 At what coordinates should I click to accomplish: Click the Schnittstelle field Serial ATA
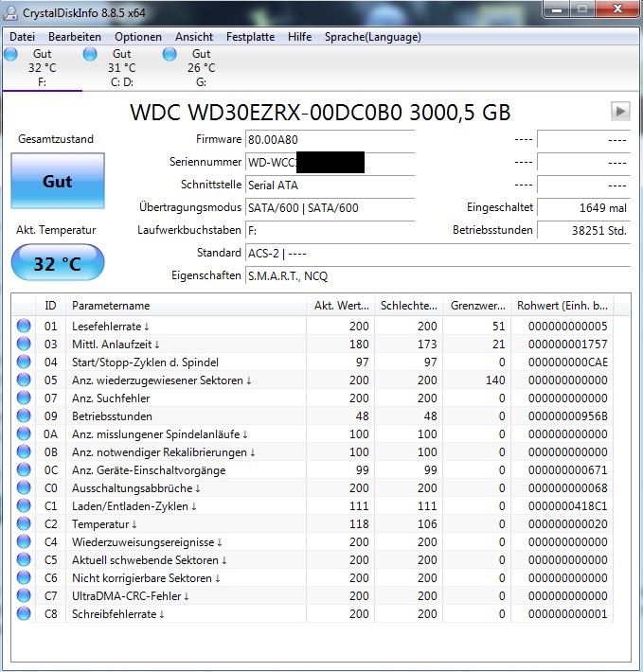coord(330,186)
